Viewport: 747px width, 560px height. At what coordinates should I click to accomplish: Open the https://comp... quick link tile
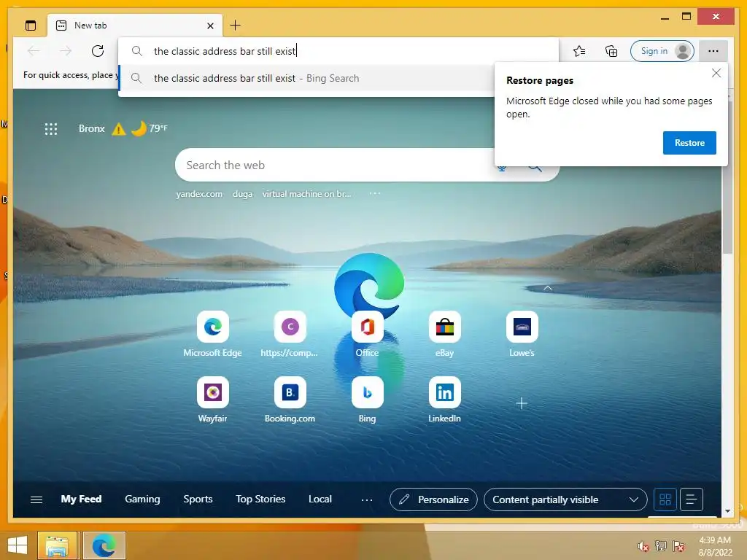click(290, 334)
